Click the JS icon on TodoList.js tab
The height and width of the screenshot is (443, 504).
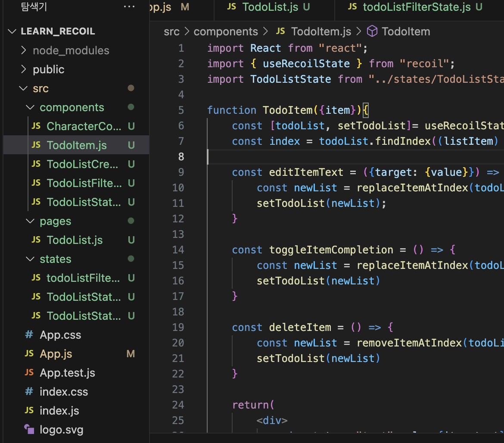click(x=232, y=7)
